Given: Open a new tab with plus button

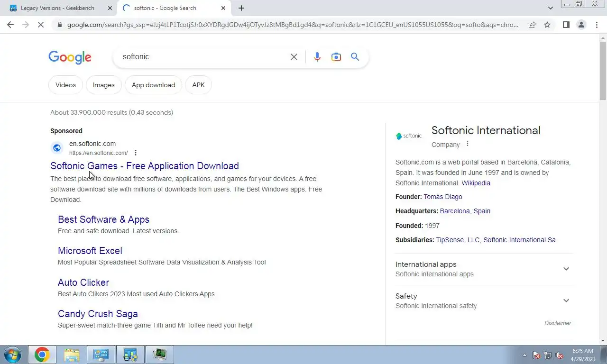Looking at the screenshot, I should coord(241,8).
